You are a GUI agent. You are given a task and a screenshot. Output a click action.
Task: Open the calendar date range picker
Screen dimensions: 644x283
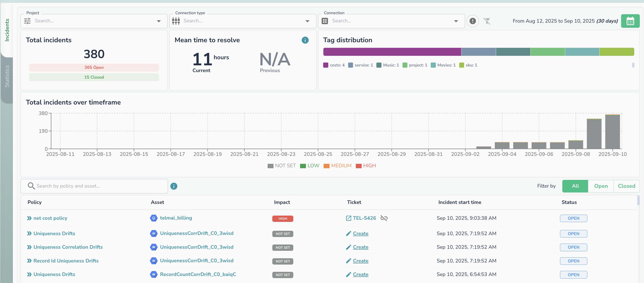click(x=630, y=21)
